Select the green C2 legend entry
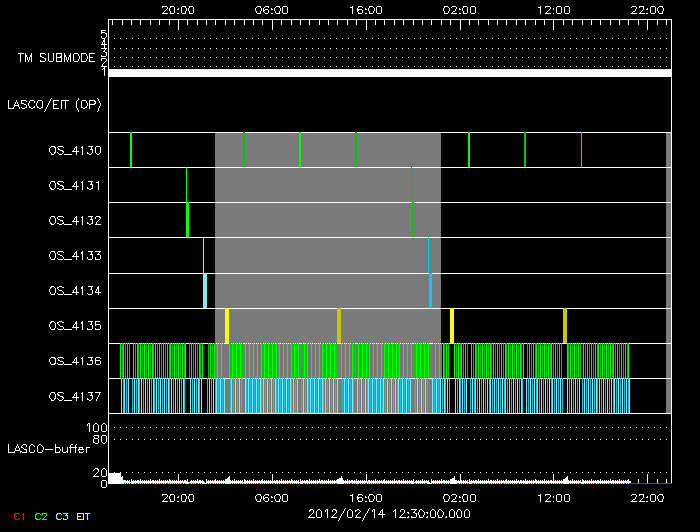The image size is (700, 532). tap(41, 516)
